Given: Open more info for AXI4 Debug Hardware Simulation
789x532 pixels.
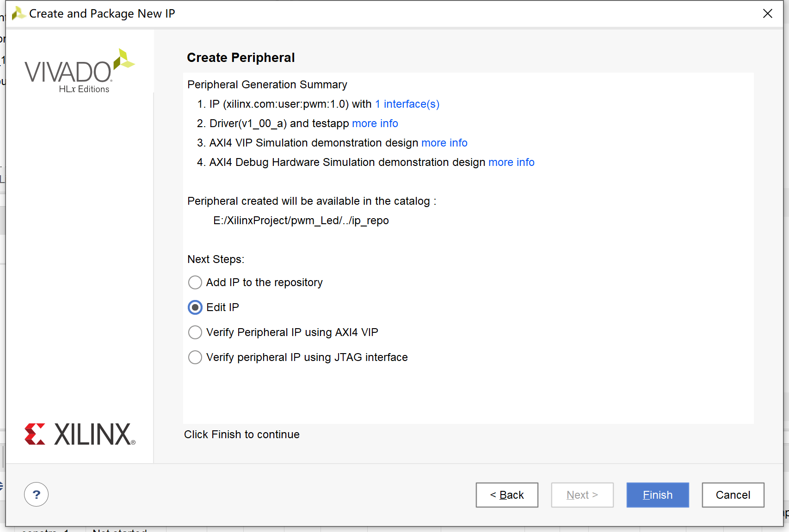Looking at the screenshot, I should pyautogui.click(x=512, y=162).
